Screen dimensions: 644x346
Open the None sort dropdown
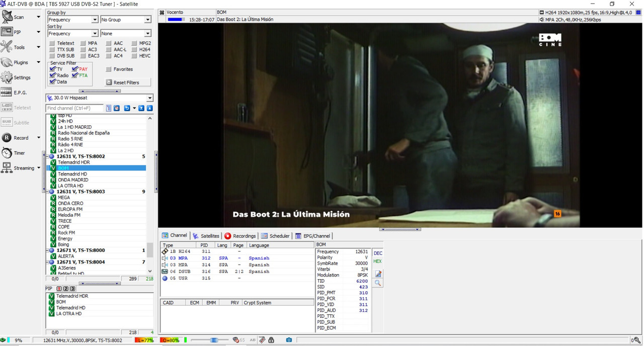click(x=126, y=33)
